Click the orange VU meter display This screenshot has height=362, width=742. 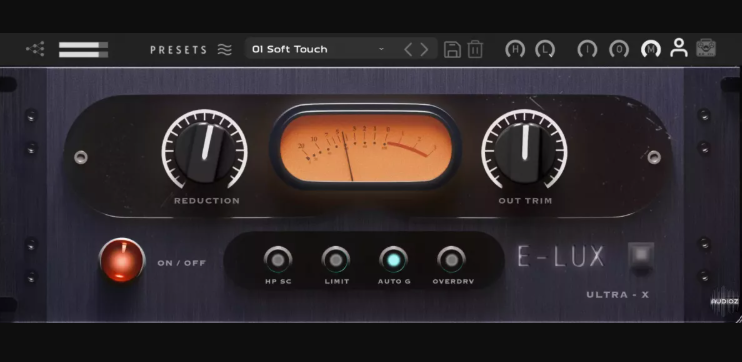tap(365, 147)
